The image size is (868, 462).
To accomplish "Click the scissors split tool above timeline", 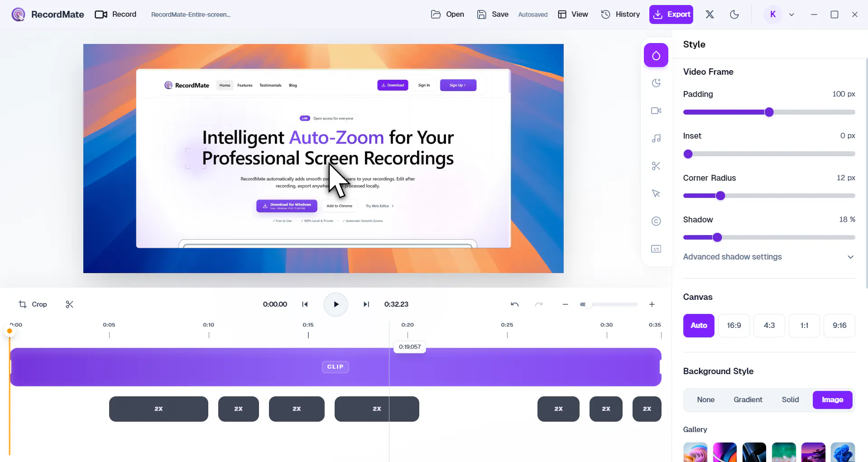I will point(69,304).
